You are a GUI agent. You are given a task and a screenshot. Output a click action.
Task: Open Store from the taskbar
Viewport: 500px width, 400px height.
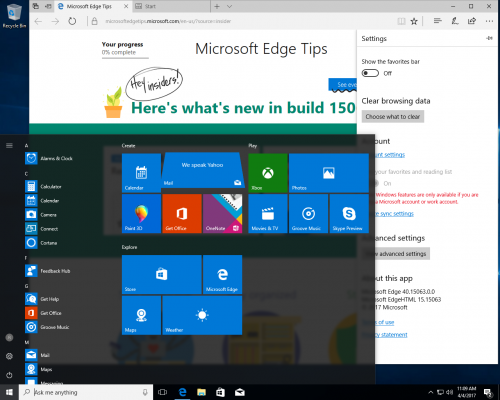(220, 392)
